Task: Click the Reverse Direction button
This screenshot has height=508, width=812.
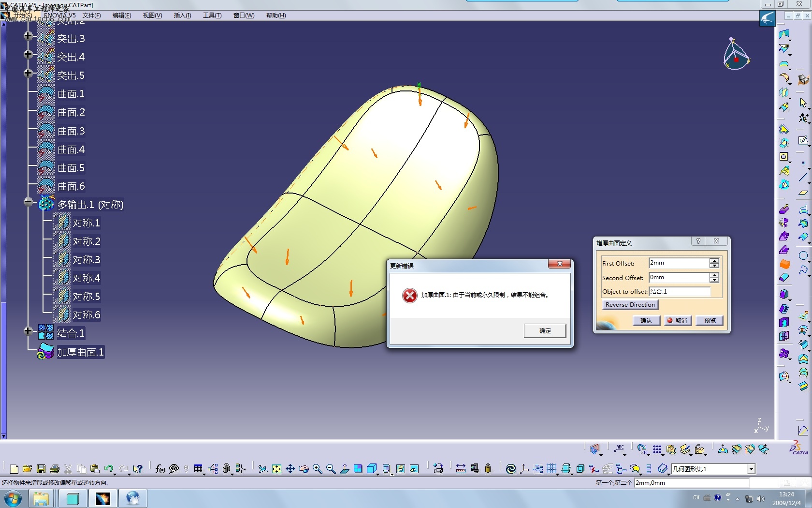Action: [x=630, y=305]
